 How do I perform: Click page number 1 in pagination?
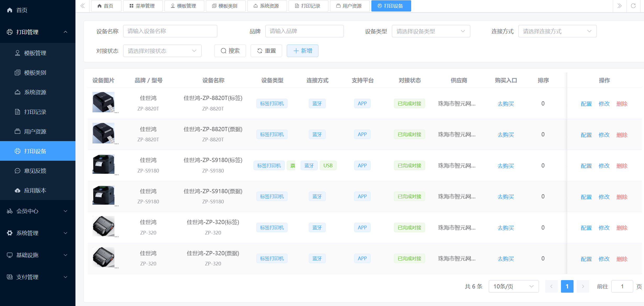pos(567,286)
